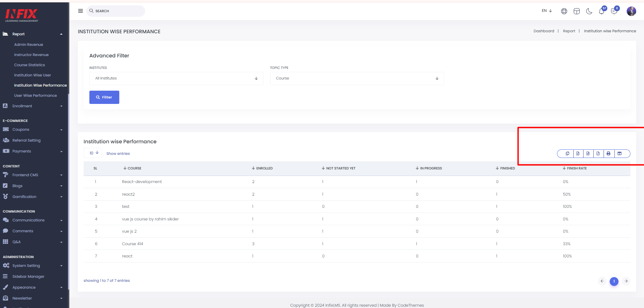The height and width of the screenshot is (308, 644).
Task: Click the search input field
Action: [x=116, y=11]
